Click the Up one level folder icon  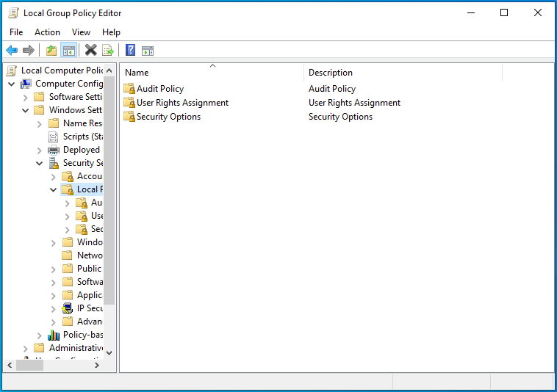tap(51, 50)
